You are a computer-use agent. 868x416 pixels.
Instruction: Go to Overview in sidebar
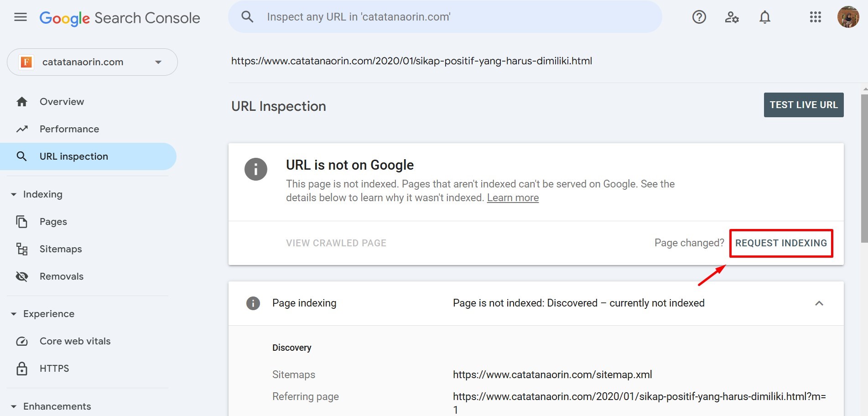62,102
